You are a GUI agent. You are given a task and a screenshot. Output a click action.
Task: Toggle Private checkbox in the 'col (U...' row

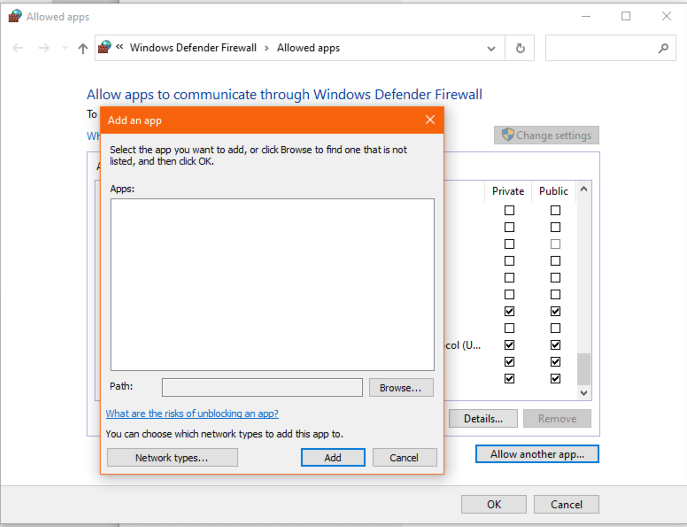[x=509, y=345]
